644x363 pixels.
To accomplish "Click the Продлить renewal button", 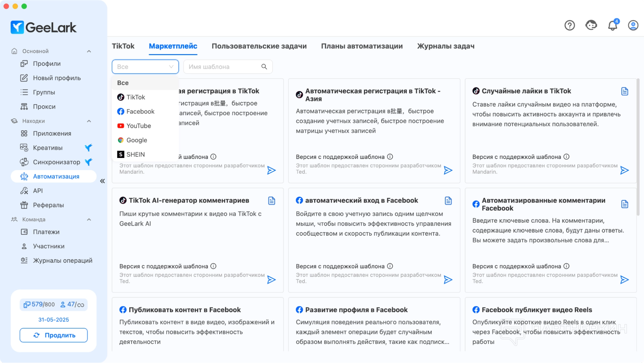I will [53, 335].
